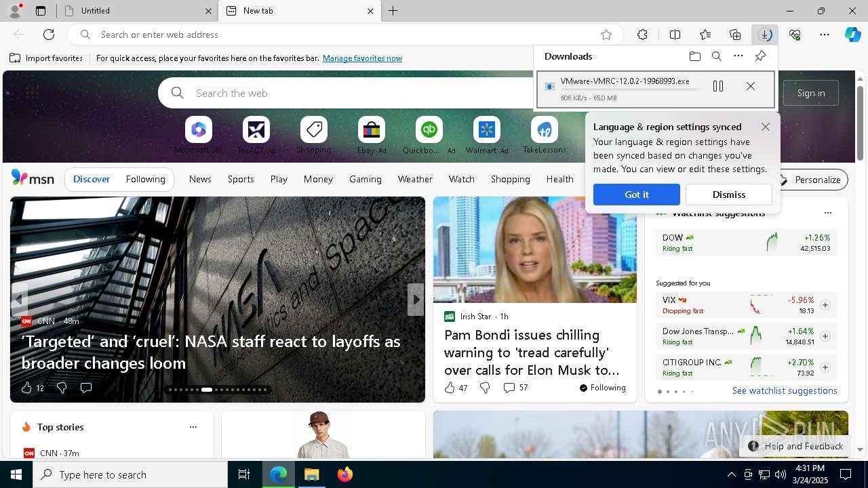Open the Gaming section
Viewport: 868px width, 488px height.
(366, 179)
